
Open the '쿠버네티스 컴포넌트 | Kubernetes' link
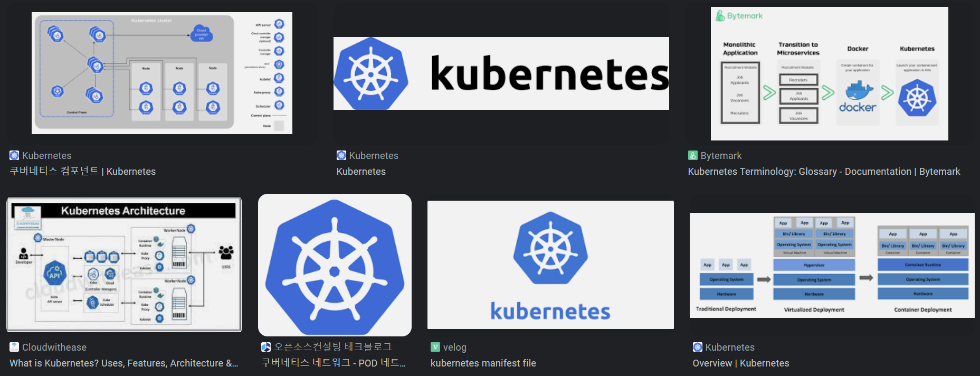pyautogui.click(x=83, y=171)
